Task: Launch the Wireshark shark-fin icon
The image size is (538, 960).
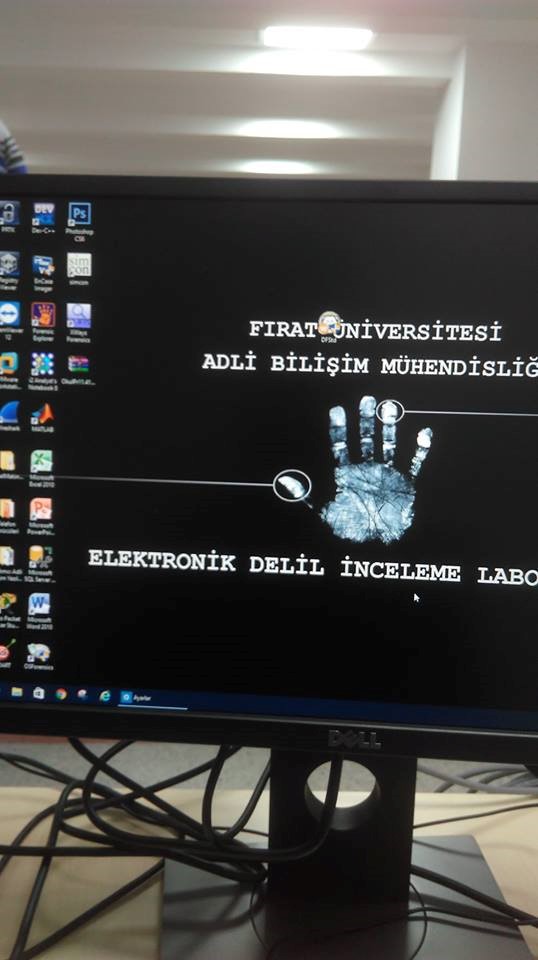Action: [x=9, y=416]
